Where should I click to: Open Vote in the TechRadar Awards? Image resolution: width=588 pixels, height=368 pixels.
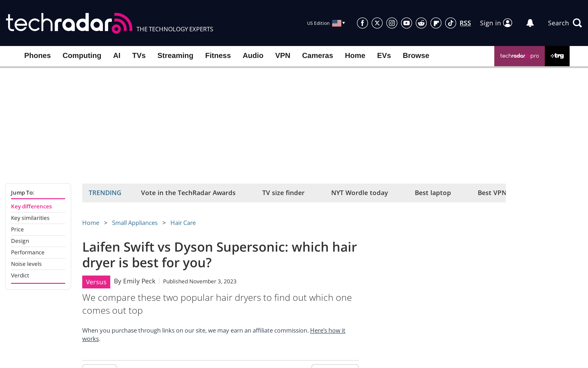coord(188,193)
